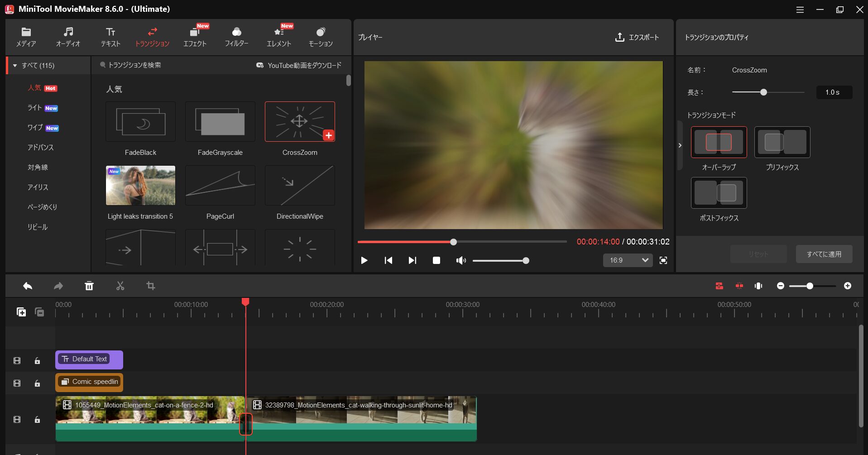Viewport: 868px width, 455px height.
Task: Click the player volume slider handle
Action: pyautogui.click(x=526, y=261)
